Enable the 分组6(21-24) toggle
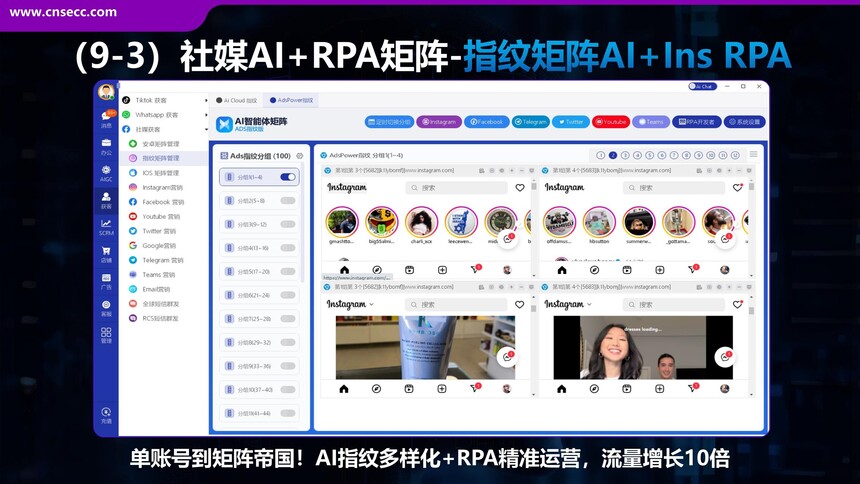The image size is (860, 484). tap(288, 295)
